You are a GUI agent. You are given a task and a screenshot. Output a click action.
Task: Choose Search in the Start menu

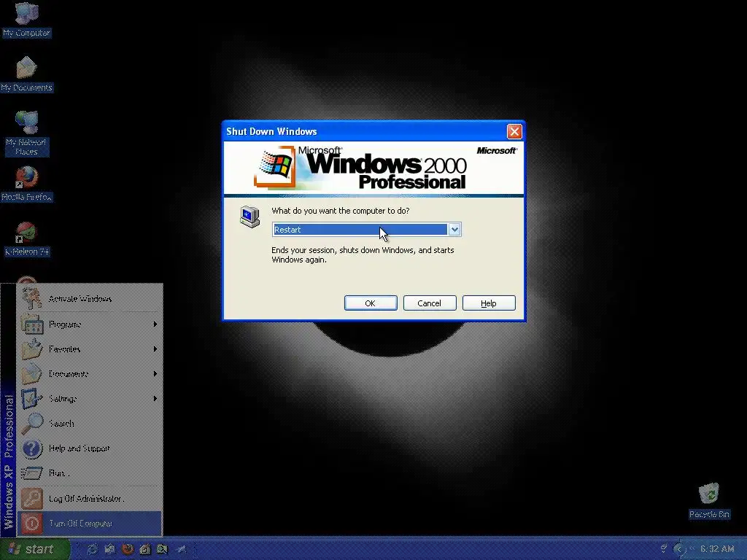(x=90, y=424)
